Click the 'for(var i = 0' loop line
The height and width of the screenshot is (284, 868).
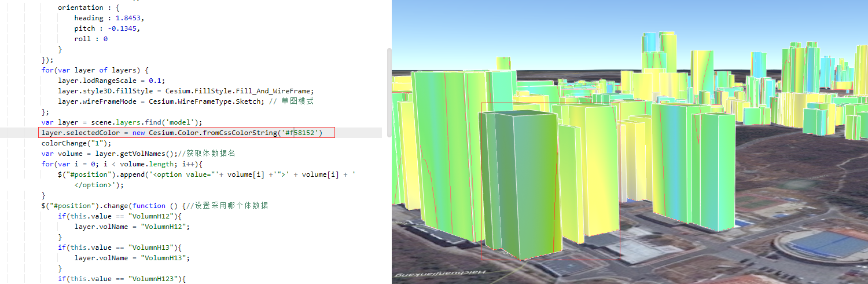pyautogui.click(x=121, y=164)
